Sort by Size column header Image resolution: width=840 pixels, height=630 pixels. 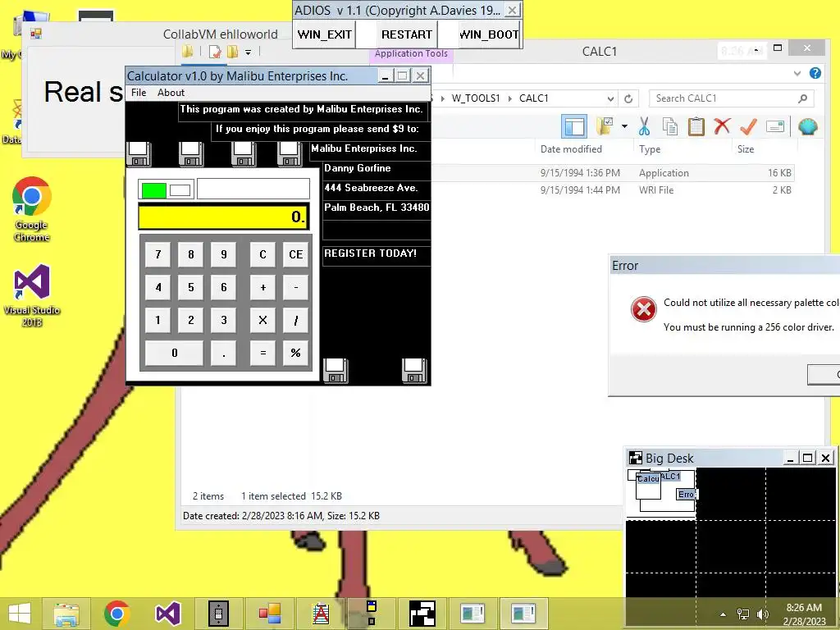pyautogui.click(x=745, y=149)
